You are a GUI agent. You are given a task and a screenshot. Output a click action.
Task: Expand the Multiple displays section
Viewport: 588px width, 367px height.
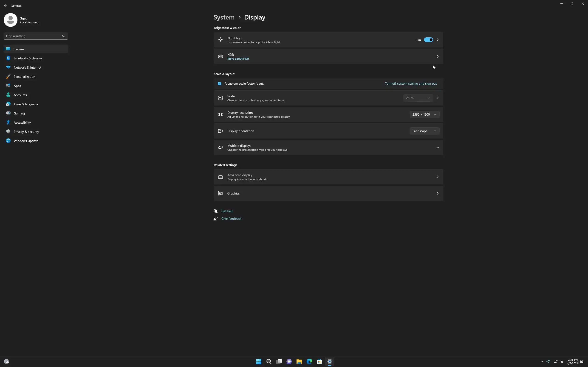point(437,147)
